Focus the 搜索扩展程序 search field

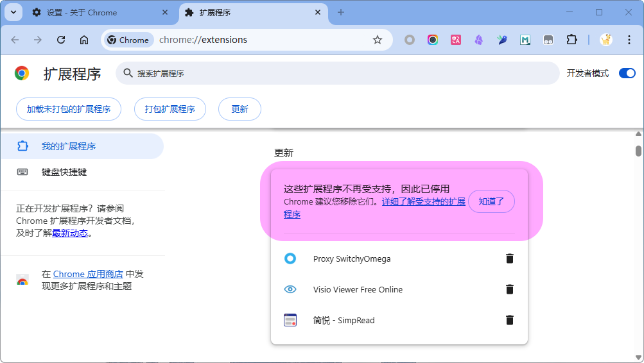pos(338,73)
